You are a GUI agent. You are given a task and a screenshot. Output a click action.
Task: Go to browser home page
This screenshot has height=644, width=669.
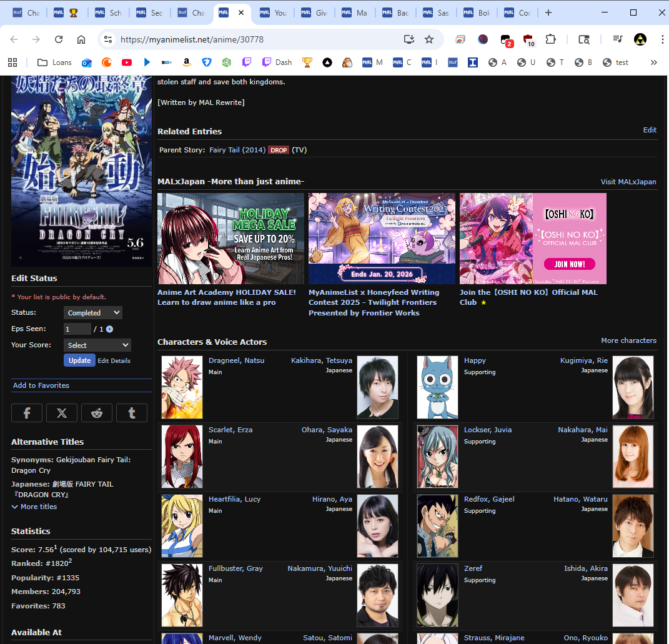(x=81, y=40)
